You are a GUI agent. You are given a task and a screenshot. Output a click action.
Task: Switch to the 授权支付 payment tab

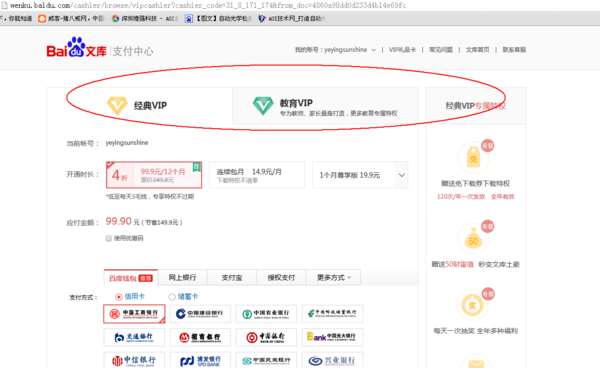[281, 277]
